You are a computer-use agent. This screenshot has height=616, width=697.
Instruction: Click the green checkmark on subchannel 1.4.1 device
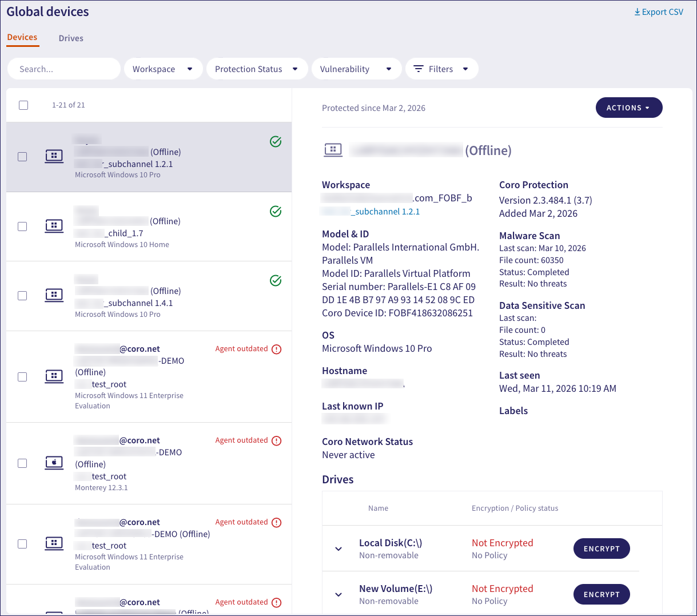tap(276, 280)
